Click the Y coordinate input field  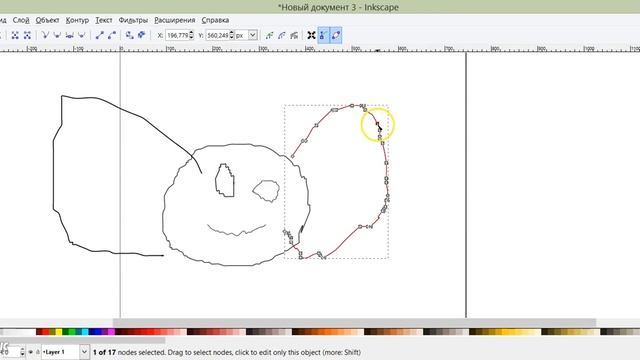coord(218,36)
